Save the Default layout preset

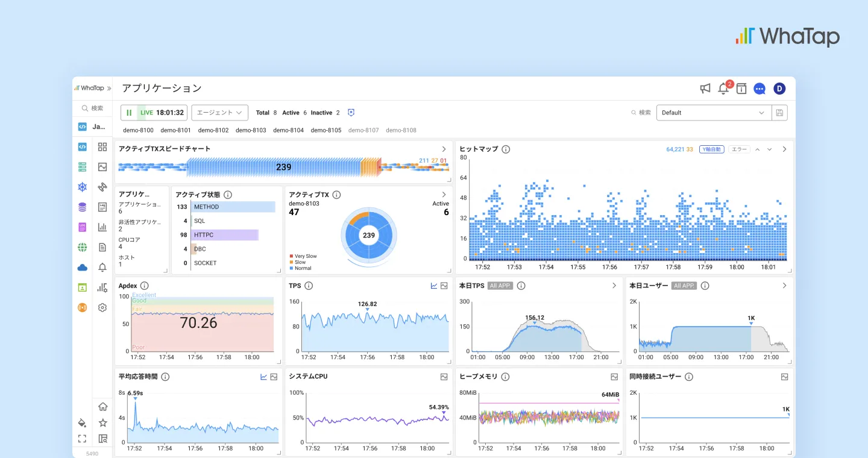[779, 113]
